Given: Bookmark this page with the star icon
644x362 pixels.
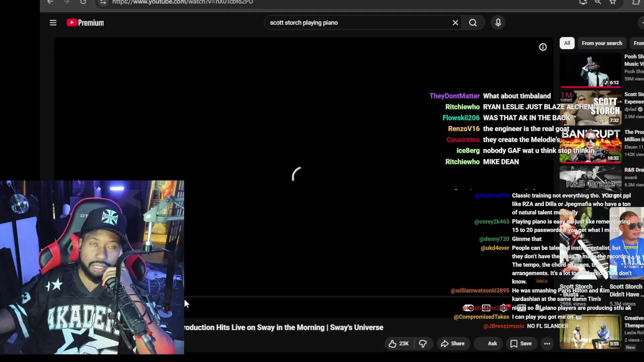Looking at the screenshot, I should 613,3.
